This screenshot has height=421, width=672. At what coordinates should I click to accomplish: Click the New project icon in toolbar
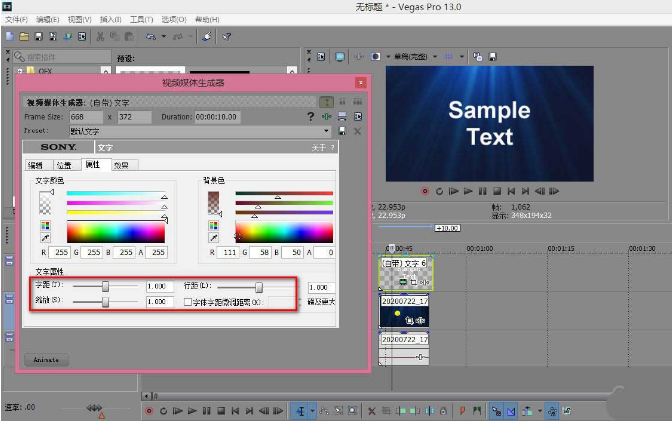coord(9,36)
